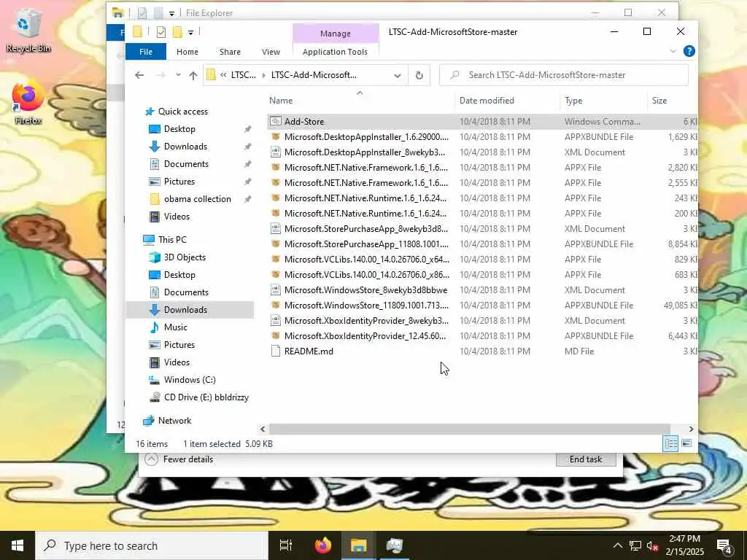Open Task View on the taskbar

[286, 545]
